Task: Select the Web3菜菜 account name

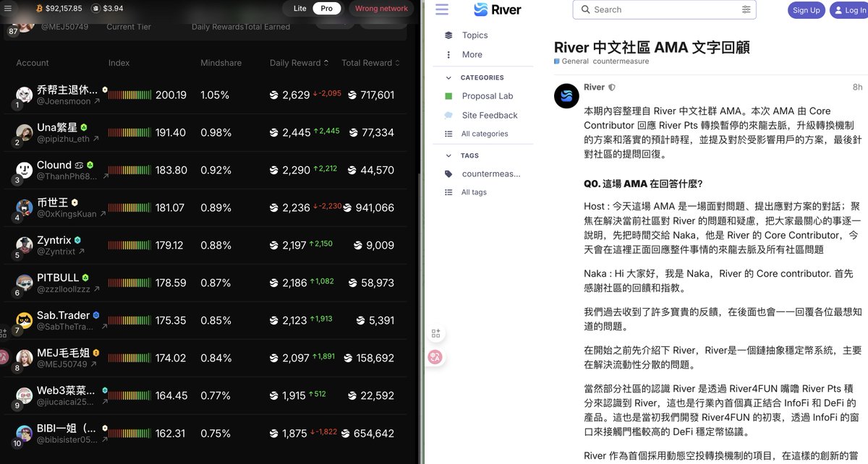Action: pos(66,391)
